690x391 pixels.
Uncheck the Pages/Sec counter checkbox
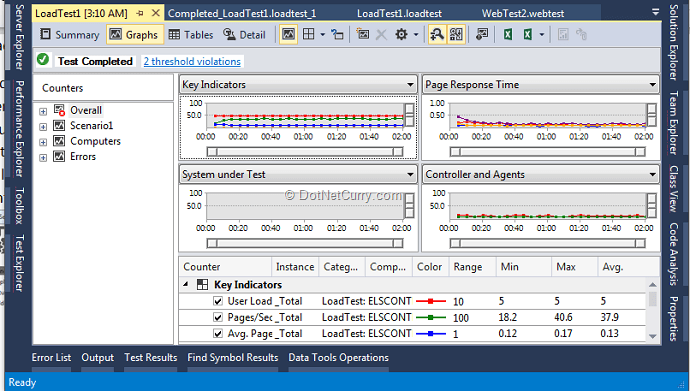pyautogui.click(x=218, y=317)
